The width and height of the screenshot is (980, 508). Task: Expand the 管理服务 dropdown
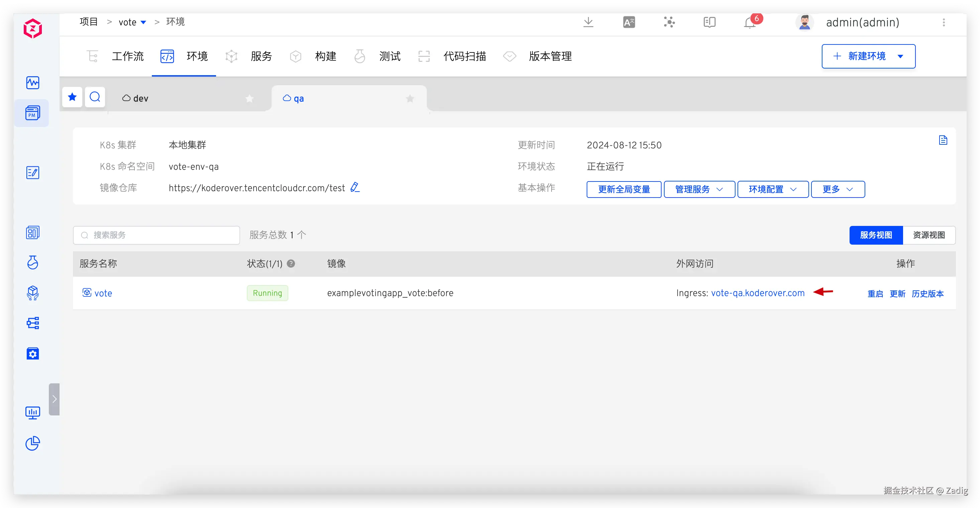pos(699,189)
